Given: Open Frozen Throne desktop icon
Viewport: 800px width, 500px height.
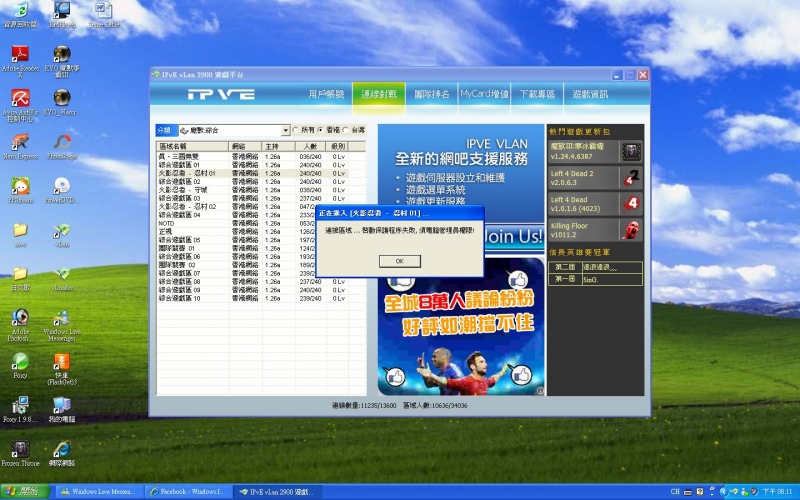Looking at the screenshot, I should point(20,453).
